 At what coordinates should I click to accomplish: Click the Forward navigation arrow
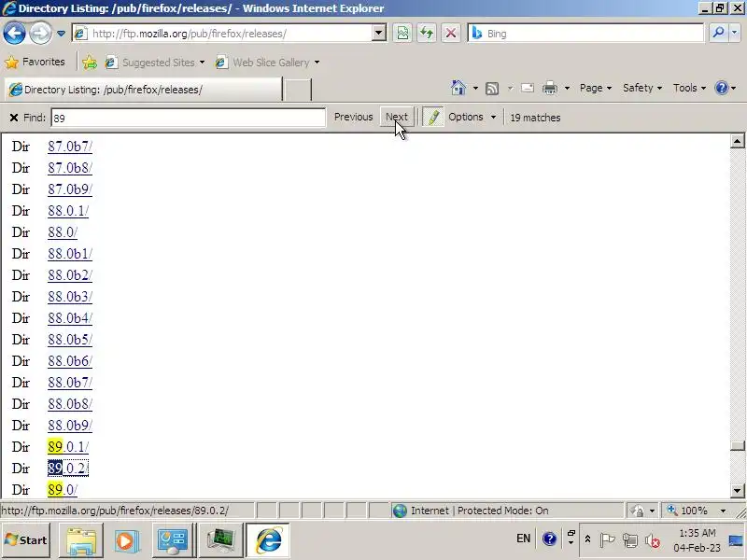coord(40,34)
